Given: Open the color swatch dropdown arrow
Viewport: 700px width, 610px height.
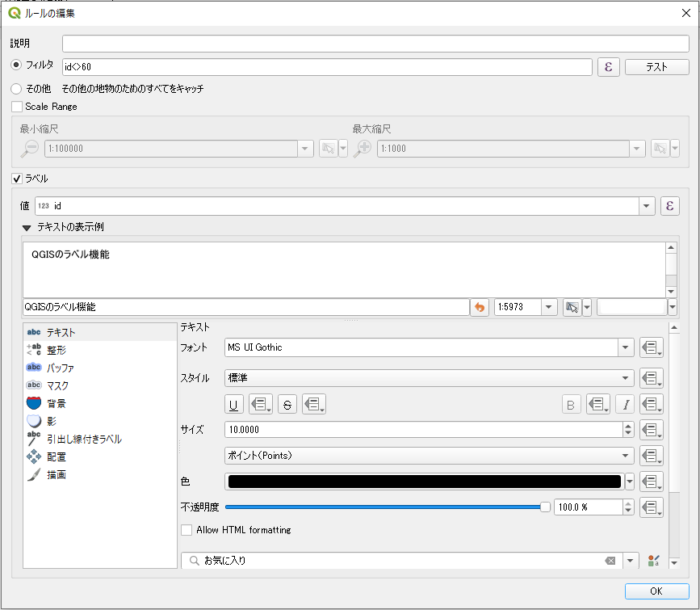Looking at the screenshot, I should click(630, 482).
